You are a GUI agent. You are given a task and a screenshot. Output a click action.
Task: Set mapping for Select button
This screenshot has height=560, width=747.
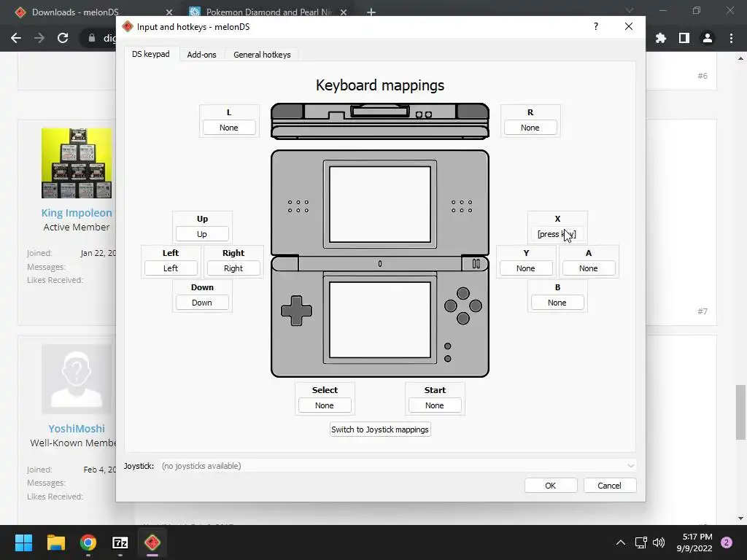[325, 405]
